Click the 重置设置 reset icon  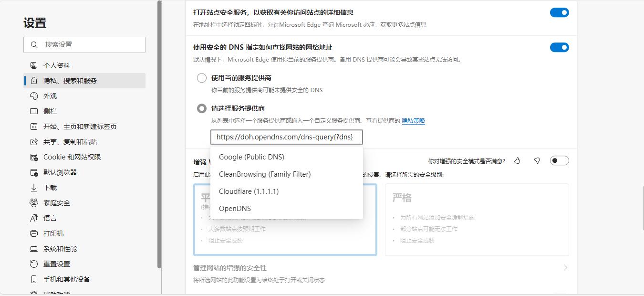coord(32,264)
